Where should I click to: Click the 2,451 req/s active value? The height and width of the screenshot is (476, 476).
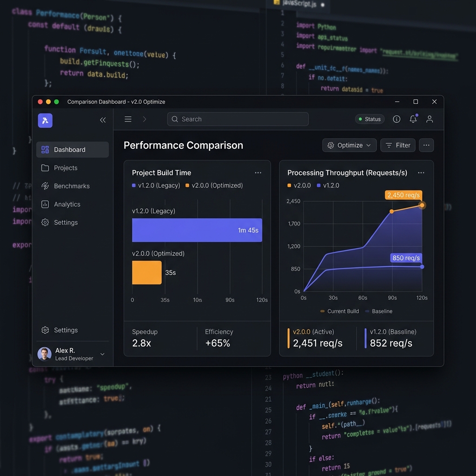(317, 343)
